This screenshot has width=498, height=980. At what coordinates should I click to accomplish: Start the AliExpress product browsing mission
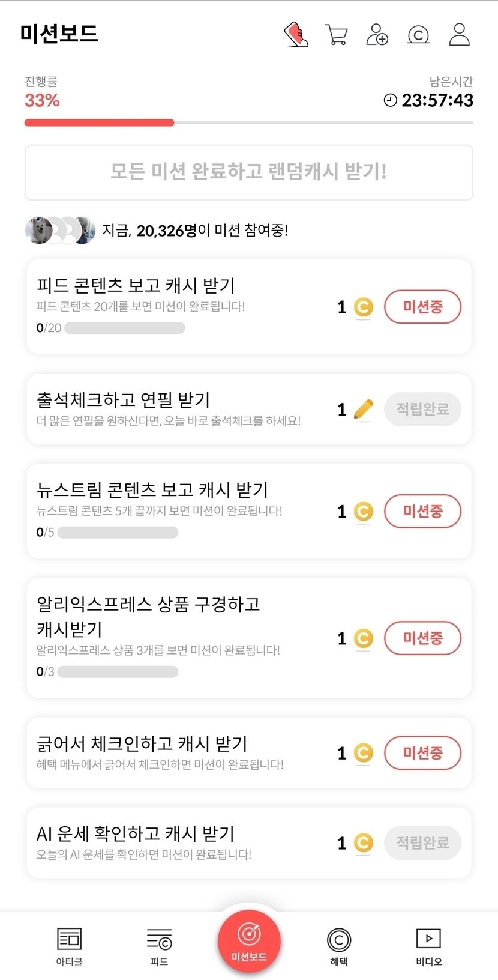pos(422,638)
